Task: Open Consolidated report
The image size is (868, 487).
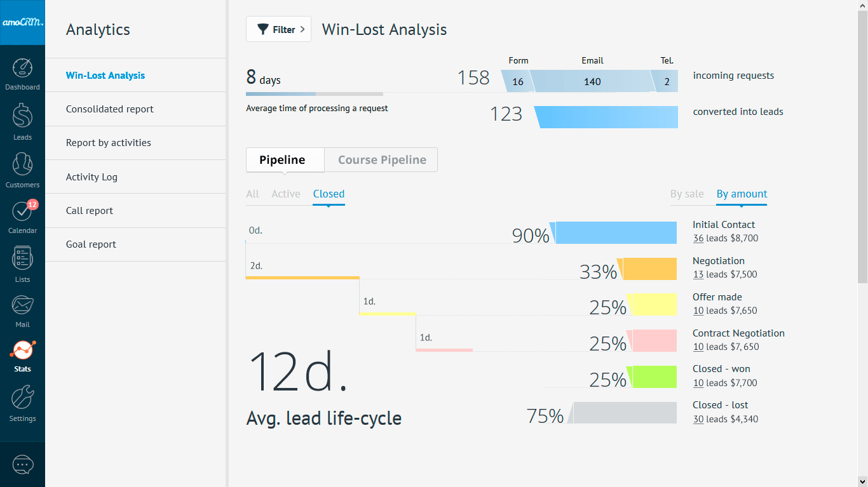Action: 110,109
